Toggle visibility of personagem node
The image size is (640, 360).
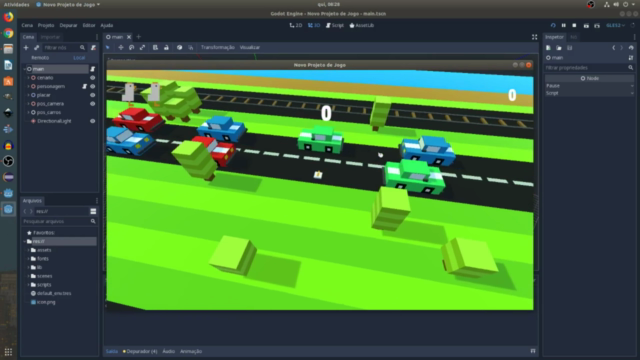(x=93, y=87)
